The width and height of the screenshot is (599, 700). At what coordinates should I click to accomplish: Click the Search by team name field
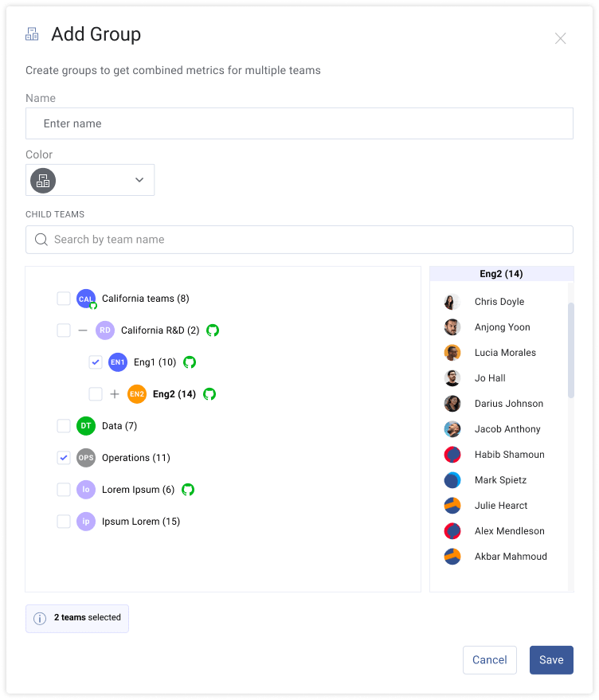click(x=299, y=240)
